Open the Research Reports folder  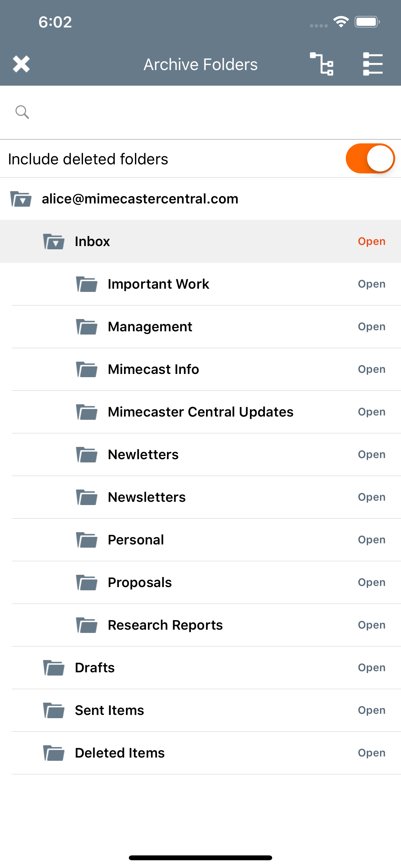372,625
